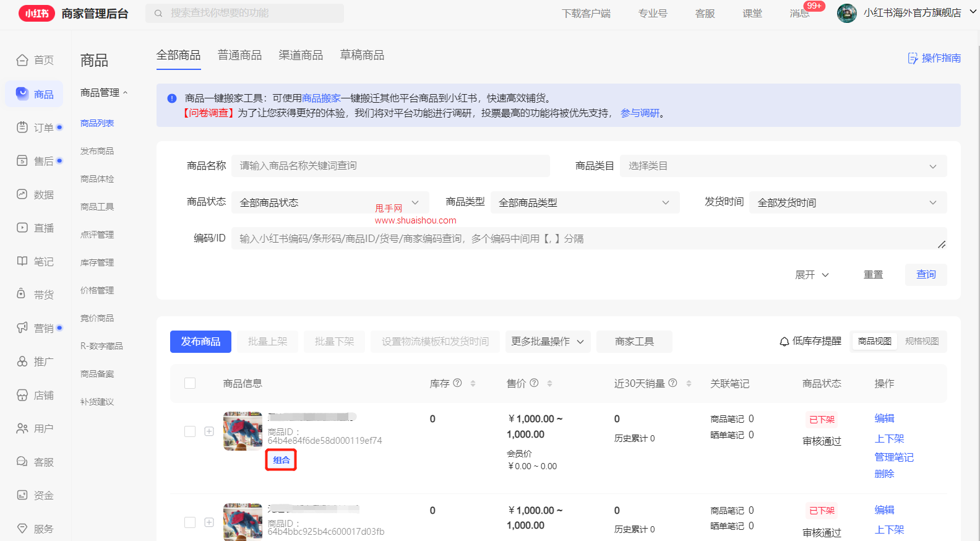
Task: Open account dropdown arrow beside shop name
Action: tap(973, 12)
